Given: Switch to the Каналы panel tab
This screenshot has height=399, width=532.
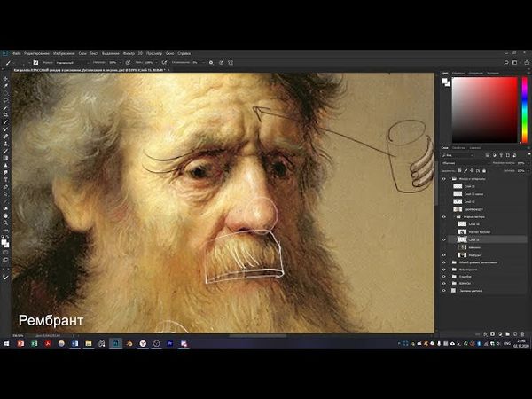Looking at the screenshot, I should click(475, 148).
